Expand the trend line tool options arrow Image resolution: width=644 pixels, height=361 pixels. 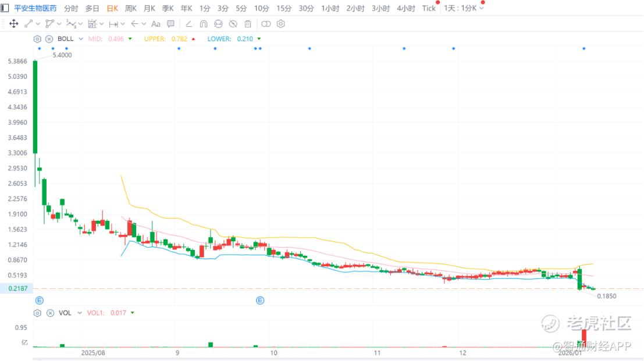pos(38,24)
